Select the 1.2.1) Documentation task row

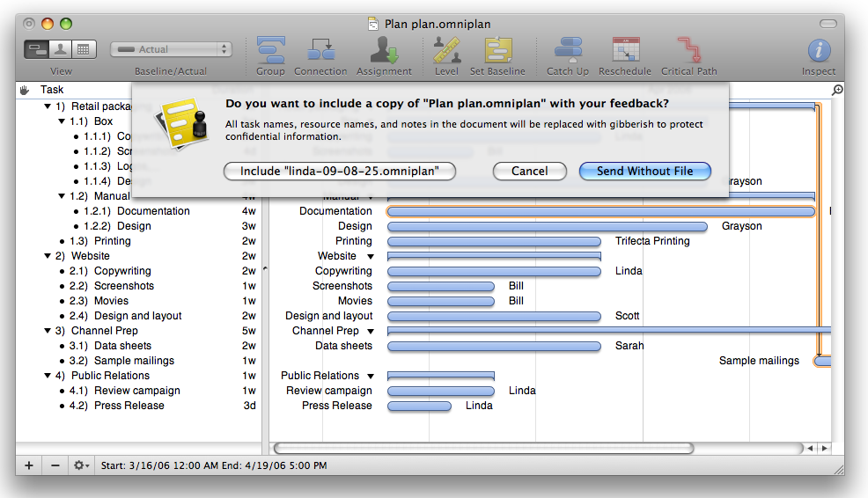[x=138, y=211]
